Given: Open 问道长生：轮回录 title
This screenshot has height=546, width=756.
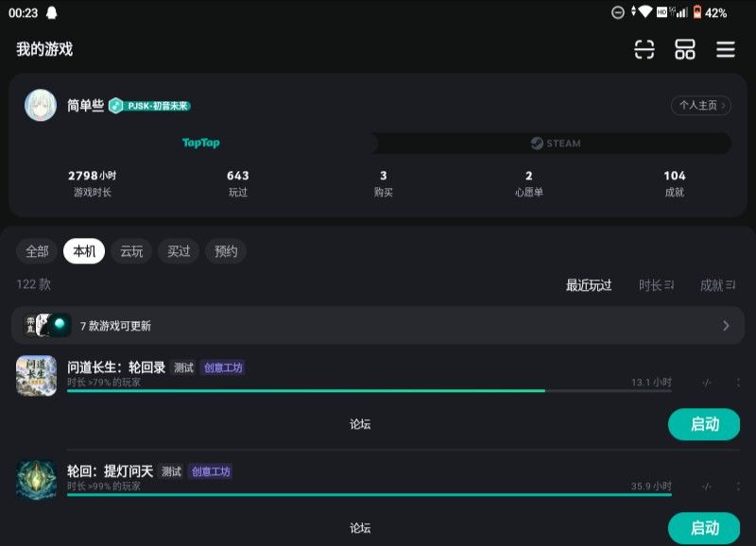Looking at the screenshot, I should pyautogui.click(x=116, y=367).
